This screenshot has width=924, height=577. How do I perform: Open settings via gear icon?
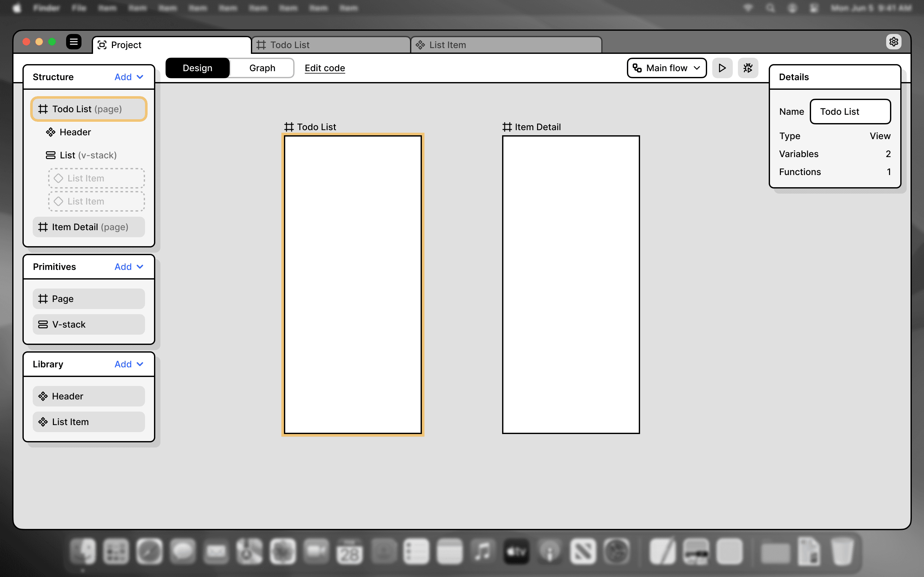pyautogui.click(x=894, y=42)
